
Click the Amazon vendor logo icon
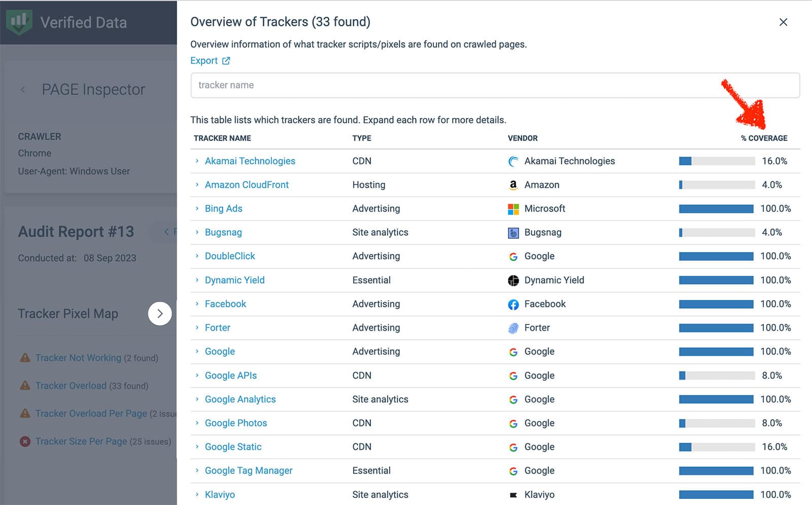coord(513,185)
